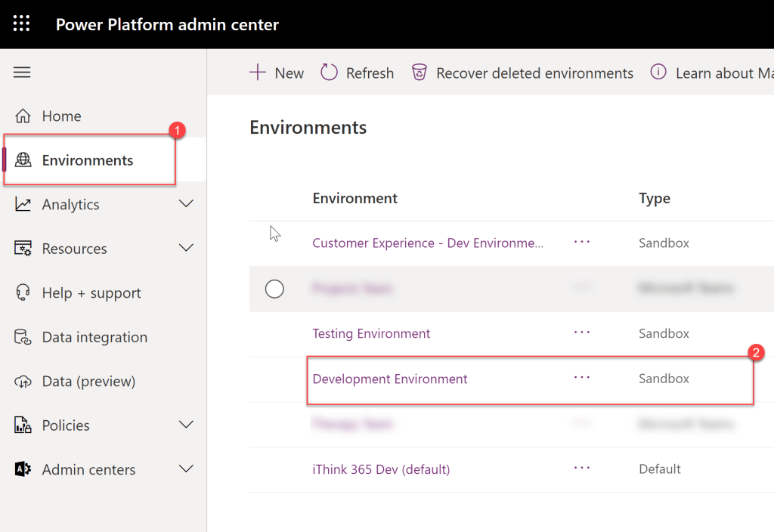This screenshot has width=774, height=532.
Task: Open the Environments navigation item
Action: [87, 160]
